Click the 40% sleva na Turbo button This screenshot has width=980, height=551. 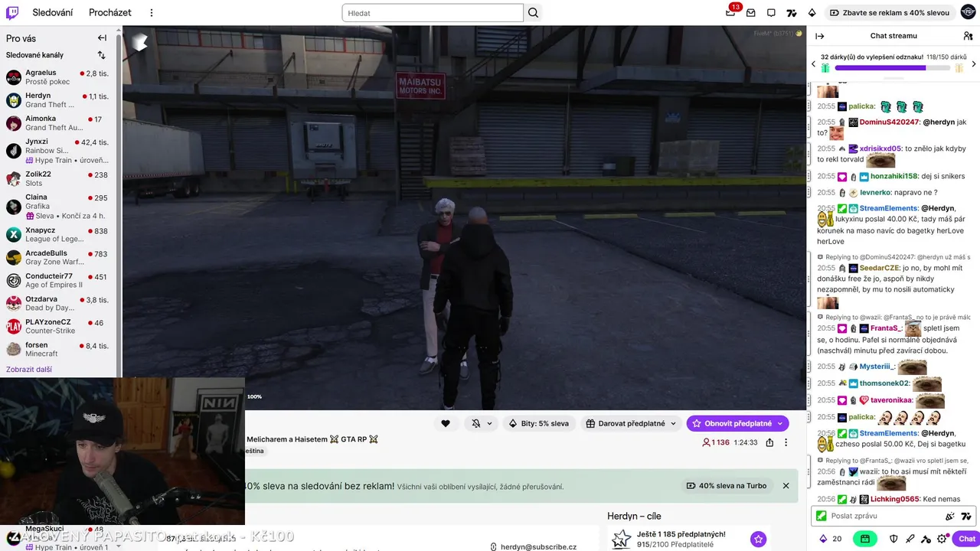[x=727, y=486]
